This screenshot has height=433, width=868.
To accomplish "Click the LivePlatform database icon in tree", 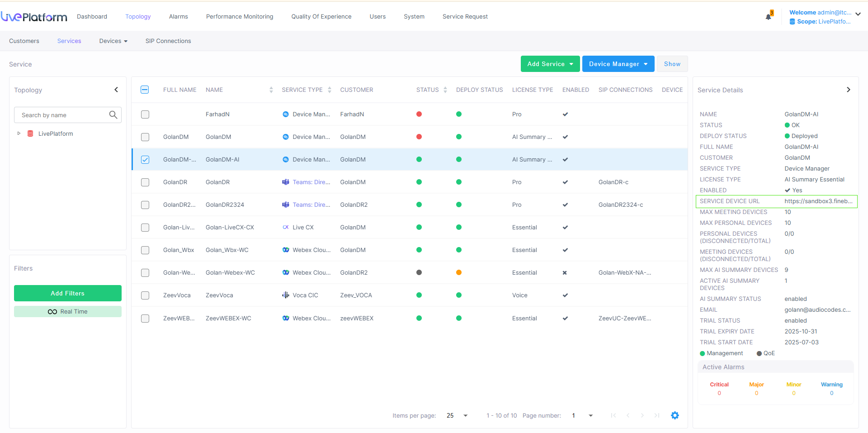I will tap(30, 133).
